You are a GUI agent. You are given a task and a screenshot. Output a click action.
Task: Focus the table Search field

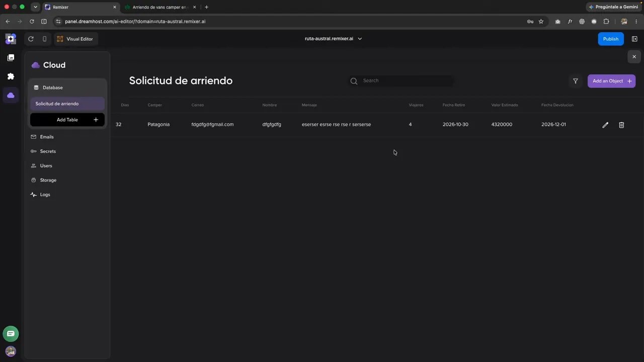coord(401,80)
